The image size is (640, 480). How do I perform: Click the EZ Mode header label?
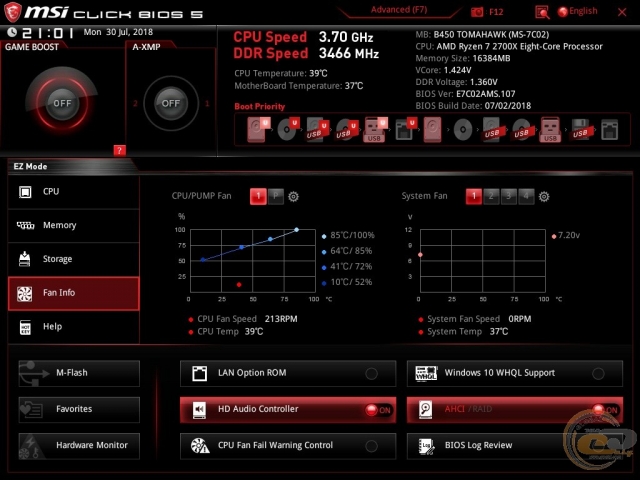coord(30,166)
